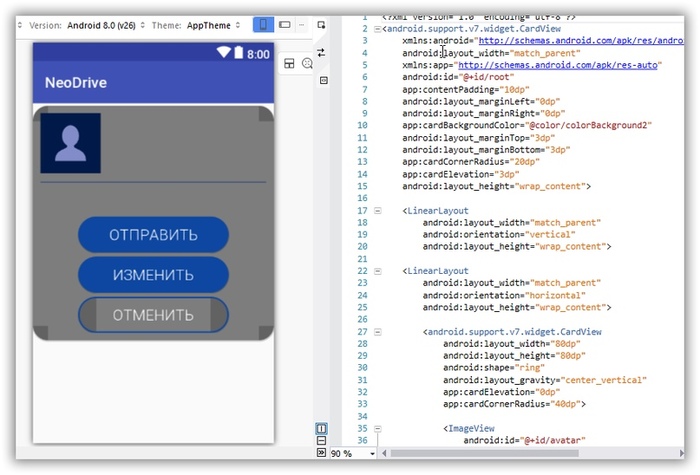Toggle the layout grid icon in preview
This screenshot has height=475, width=700.
289,63
